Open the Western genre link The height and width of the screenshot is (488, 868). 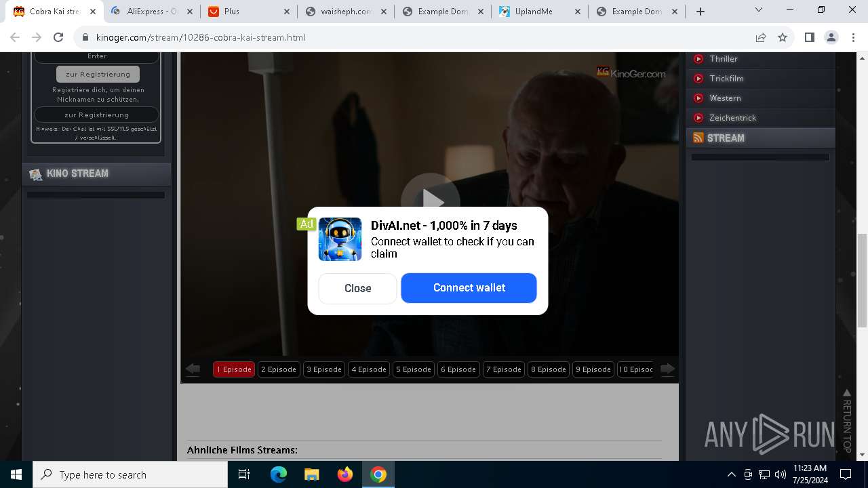pos(725,98)
